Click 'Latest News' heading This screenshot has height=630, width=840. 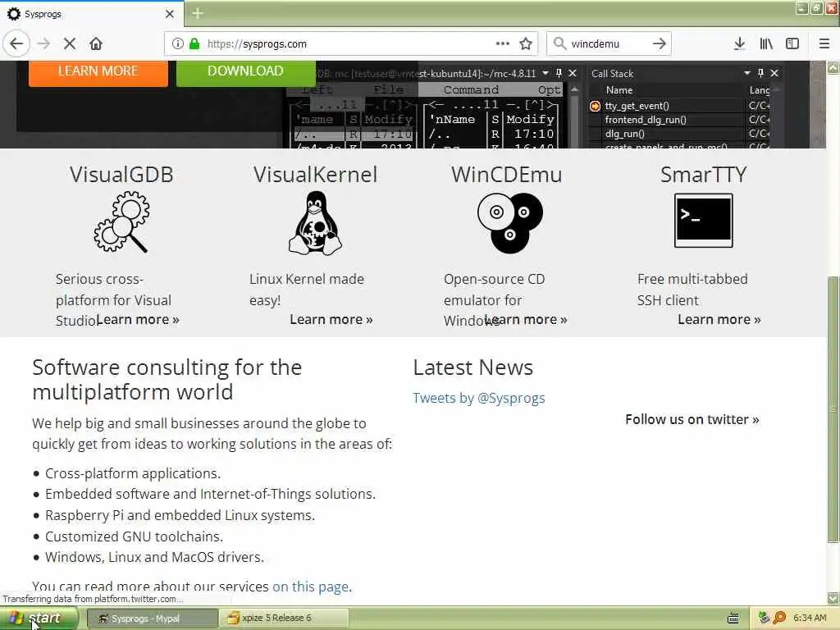pos(473,367)
